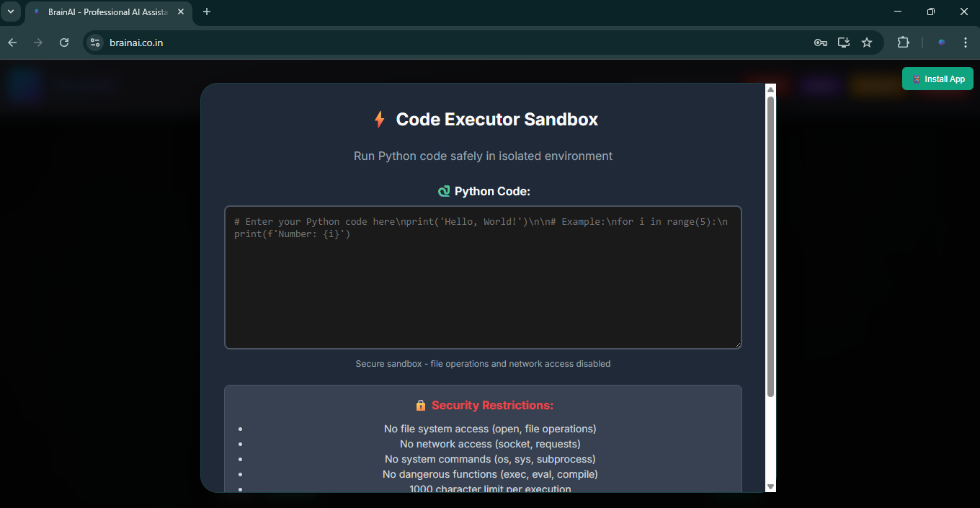Click 'No system commands' list item
Viewport: 980px width, 508px height.
490,459
